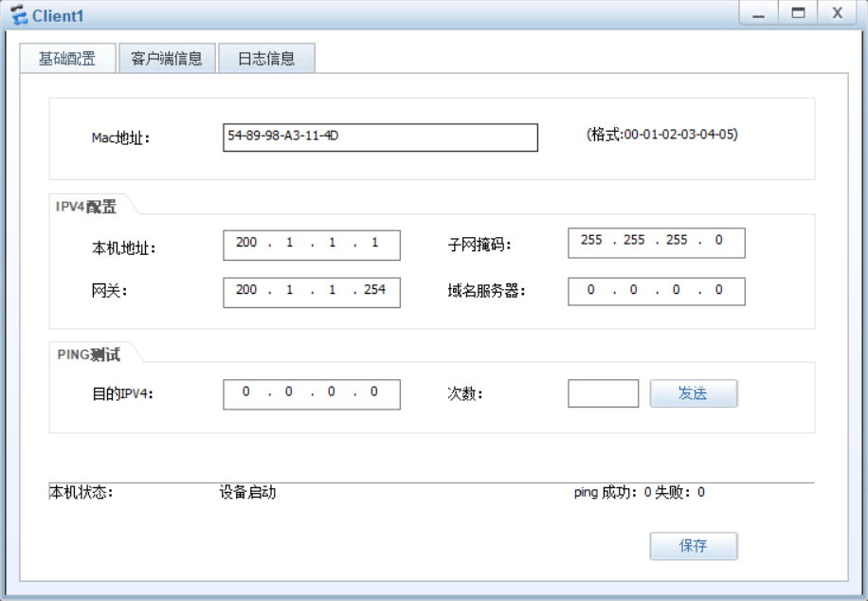Click the IPV4配置 group label
Screen dimensions: 868x601
86,207
